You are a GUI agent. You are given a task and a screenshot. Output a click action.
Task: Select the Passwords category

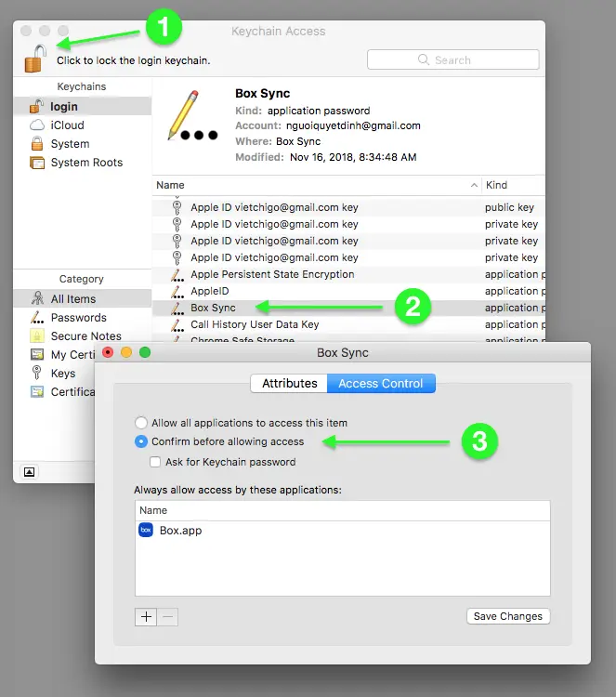(x=78, y=318)
